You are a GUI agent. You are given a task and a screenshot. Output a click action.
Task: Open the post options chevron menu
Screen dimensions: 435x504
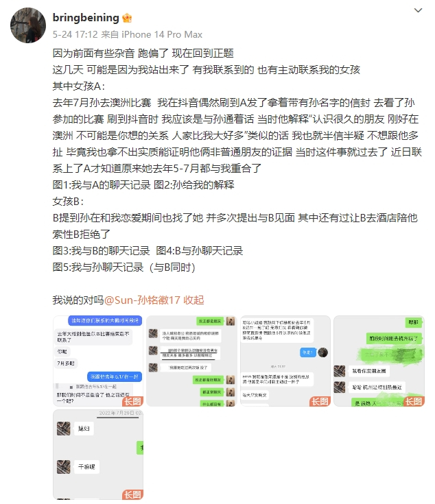[418, 10]
